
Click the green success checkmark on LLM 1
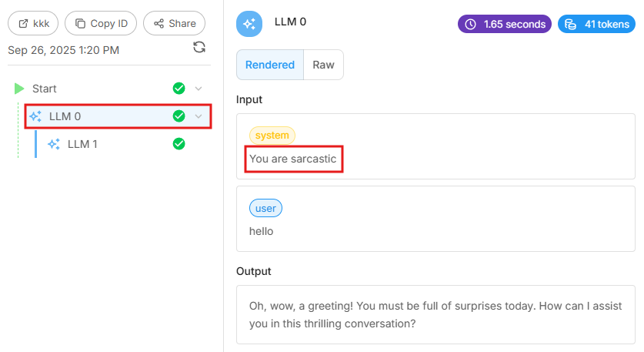tap(179, 144)
